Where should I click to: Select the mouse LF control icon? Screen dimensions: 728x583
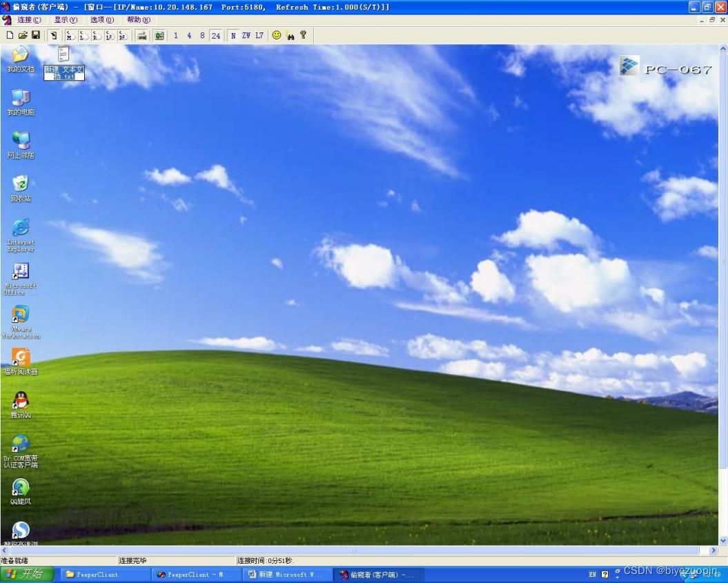pos(110,35)
